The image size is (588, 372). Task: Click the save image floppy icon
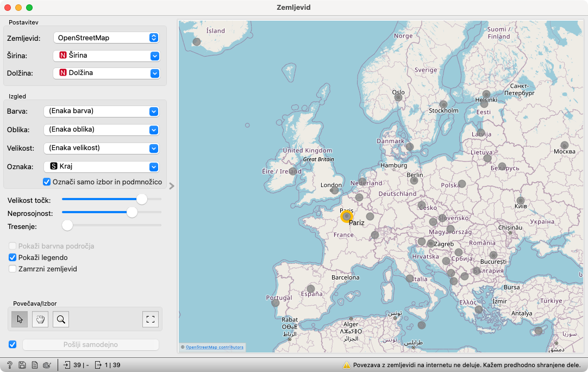[22, 365]
